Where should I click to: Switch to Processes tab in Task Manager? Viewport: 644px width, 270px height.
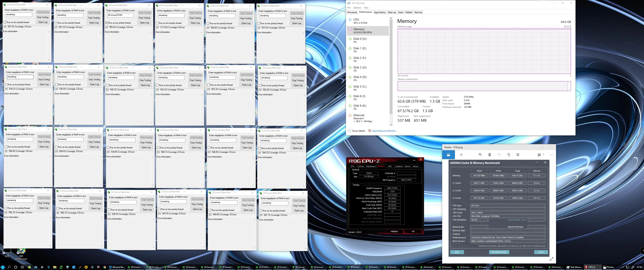[352, 12]
